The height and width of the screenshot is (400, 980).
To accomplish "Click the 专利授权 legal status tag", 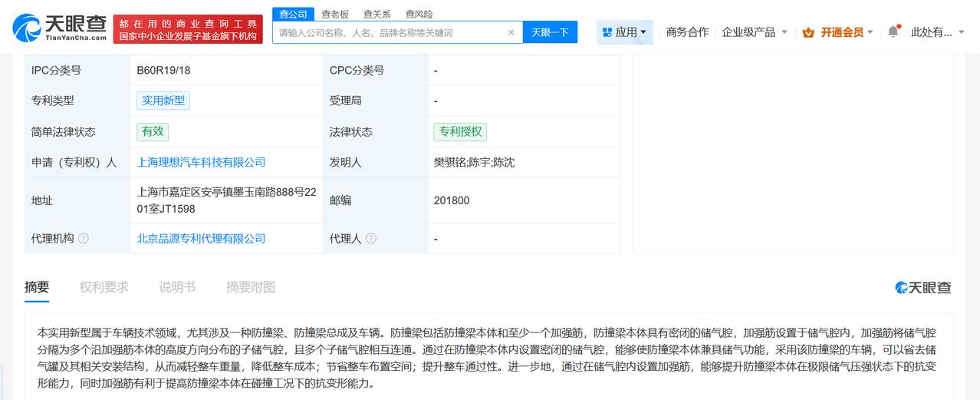I will coord(460,131).
